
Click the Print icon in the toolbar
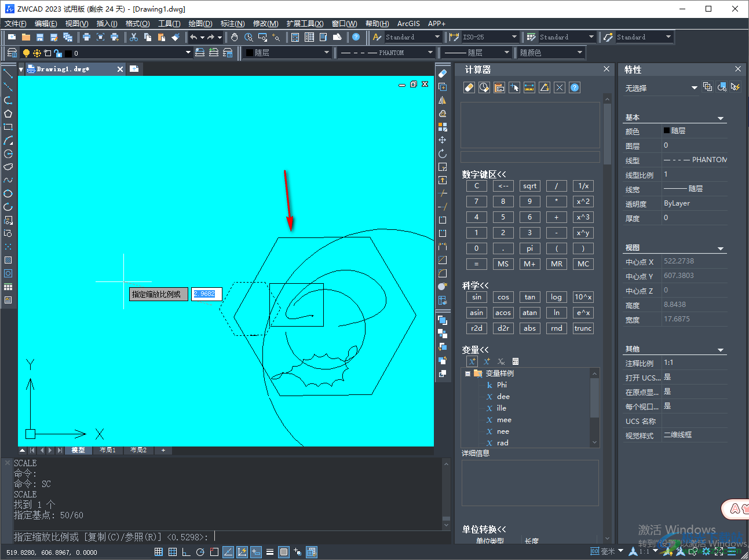86,37
